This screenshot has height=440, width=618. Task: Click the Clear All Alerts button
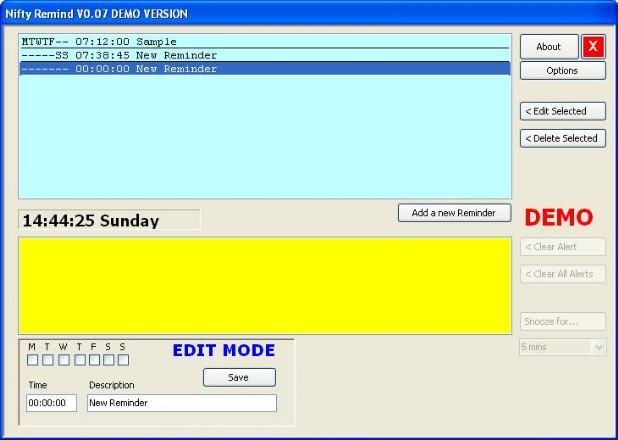point(562,274)
